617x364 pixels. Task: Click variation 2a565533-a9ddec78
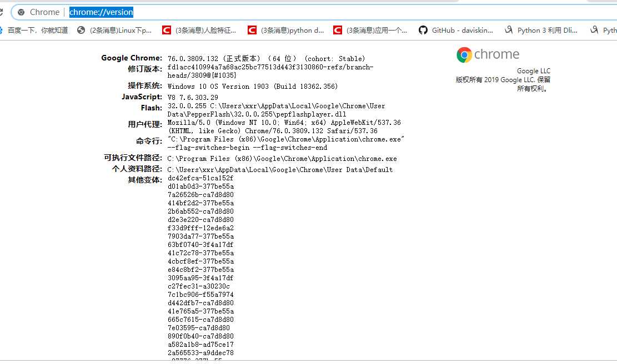(x=200, y=352)
